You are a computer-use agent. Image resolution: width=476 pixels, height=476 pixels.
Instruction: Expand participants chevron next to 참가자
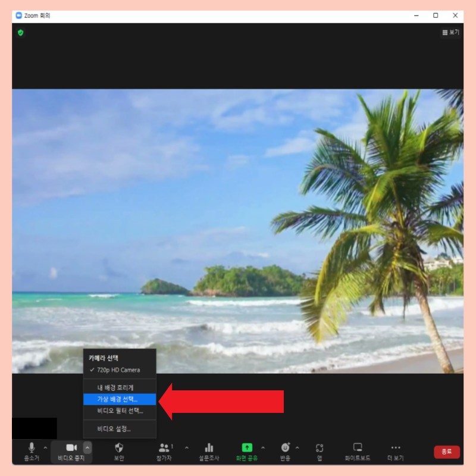pos(187,447)
